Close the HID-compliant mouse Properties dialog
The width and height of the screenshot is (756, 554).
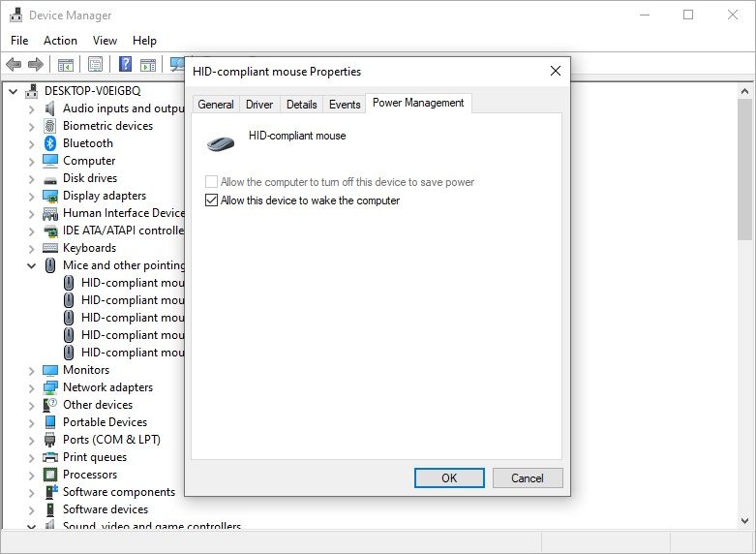[556, 71]
